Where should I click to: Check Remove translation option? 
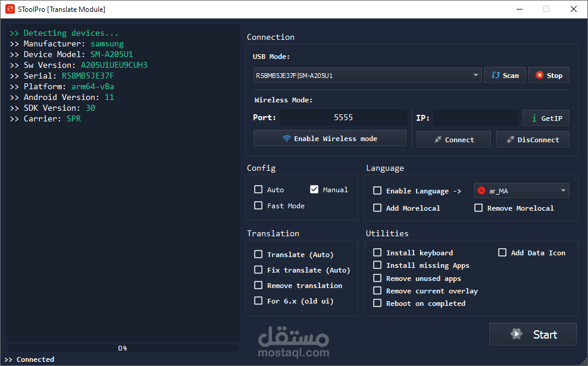(x=258, y=285)
